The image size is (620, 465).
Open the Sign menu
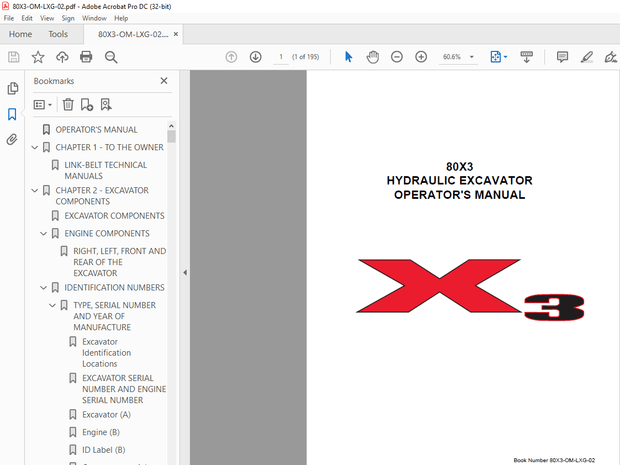tap(68, 18)
